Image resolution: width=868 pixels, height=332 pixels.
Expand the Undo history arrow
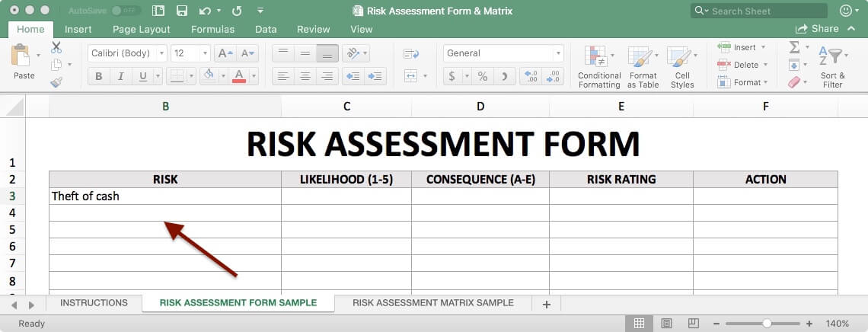[219, 11]
